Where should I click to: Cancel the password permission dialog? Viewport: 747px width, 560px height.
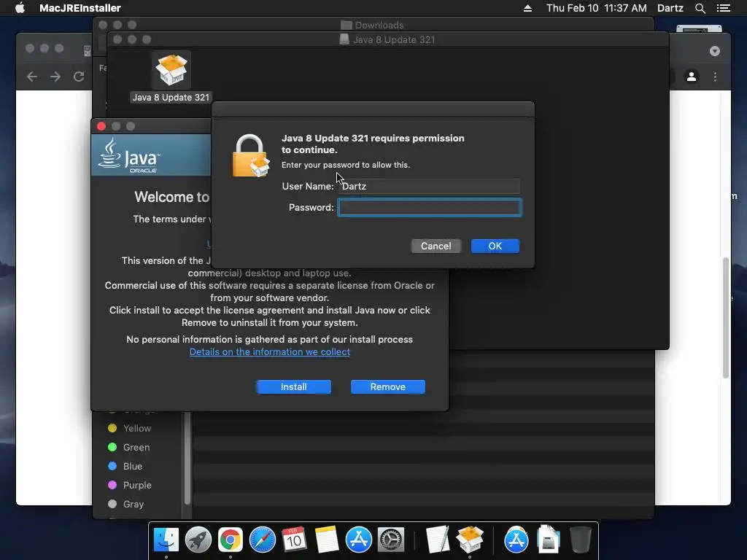436,246
